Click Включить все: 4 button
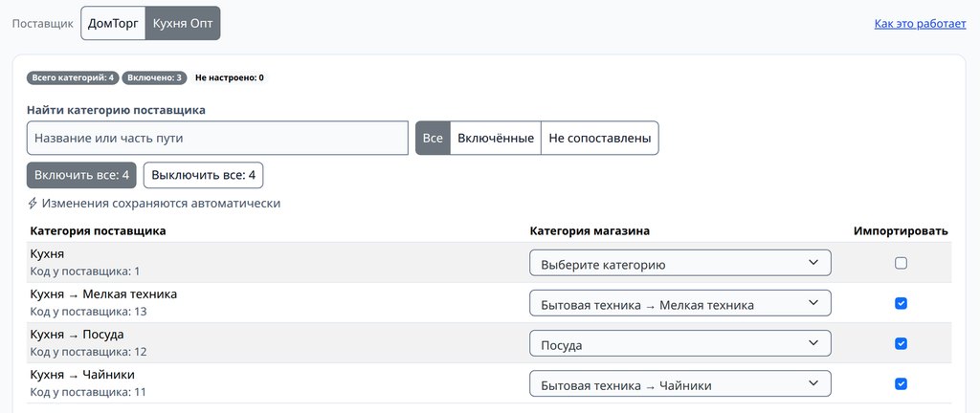Image resolution: width=980 pixels, height=413 pixels. pyautogui.click(x=81, y=175)
